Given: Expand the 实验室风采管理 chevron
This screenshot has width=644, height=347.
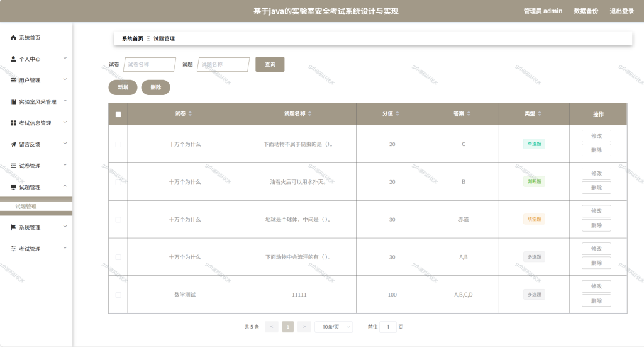Looking at the screenshot, I should pyautogui.click(x=65, y=101).
